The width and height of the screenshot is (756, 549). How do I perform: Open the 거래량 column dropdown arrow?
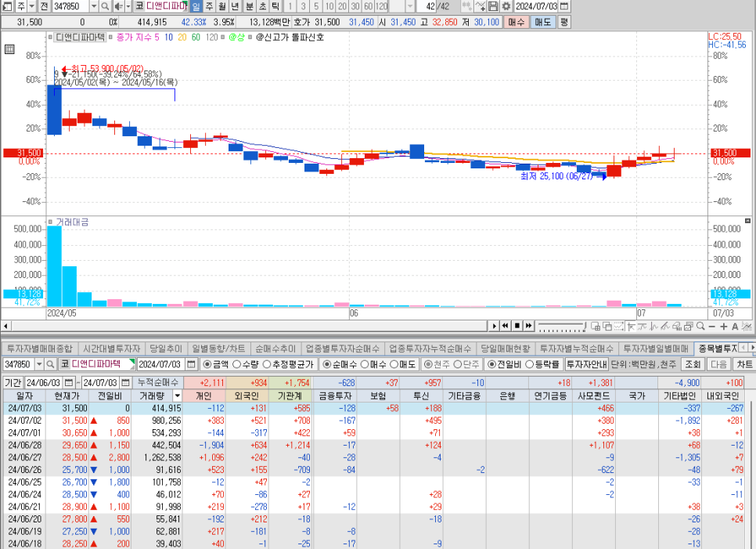(x=177, y=395)
